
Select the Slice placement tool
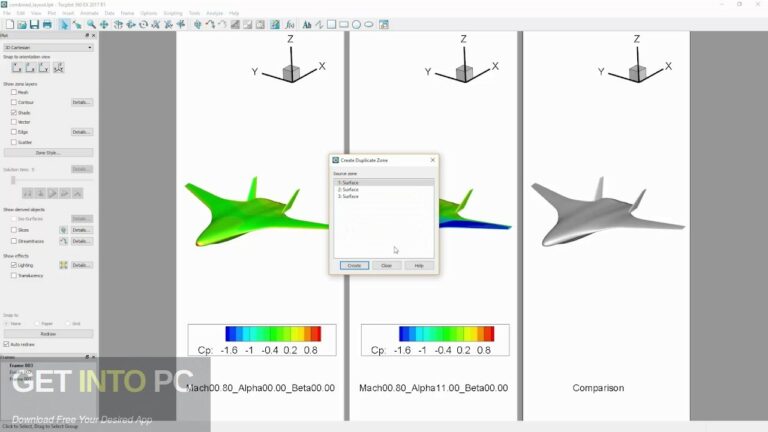pyautogui.click(x=197, y=24)
